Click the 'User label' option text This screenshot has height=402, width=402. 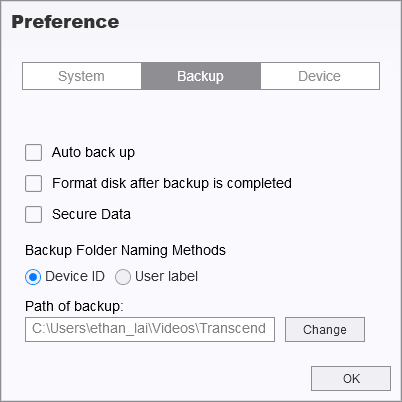[x=166, y=276]
